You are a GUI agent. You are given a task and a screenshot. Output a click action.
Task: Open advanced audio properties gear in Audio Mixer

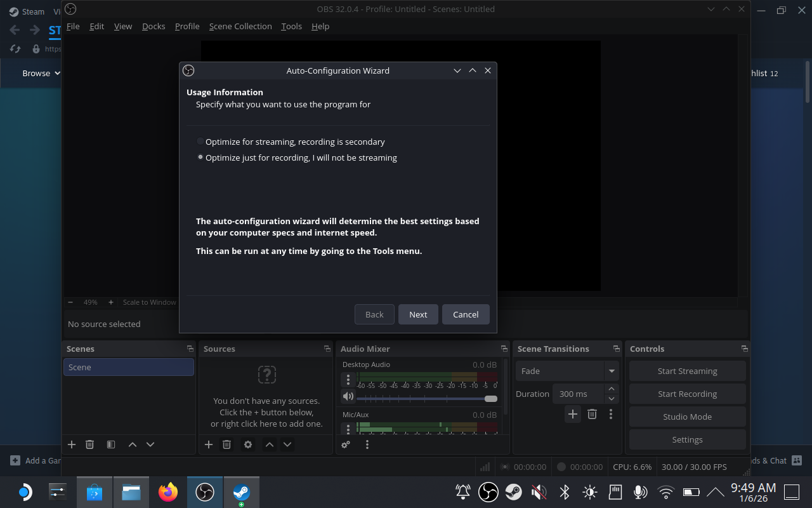point(345,444)
